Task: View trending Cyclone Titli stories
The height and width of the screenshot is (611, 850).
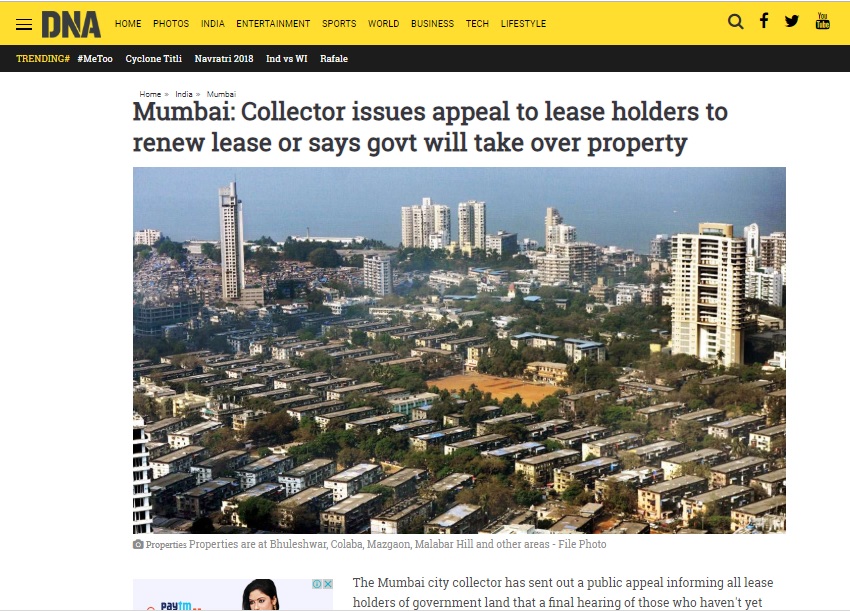Action: [153, 59]
